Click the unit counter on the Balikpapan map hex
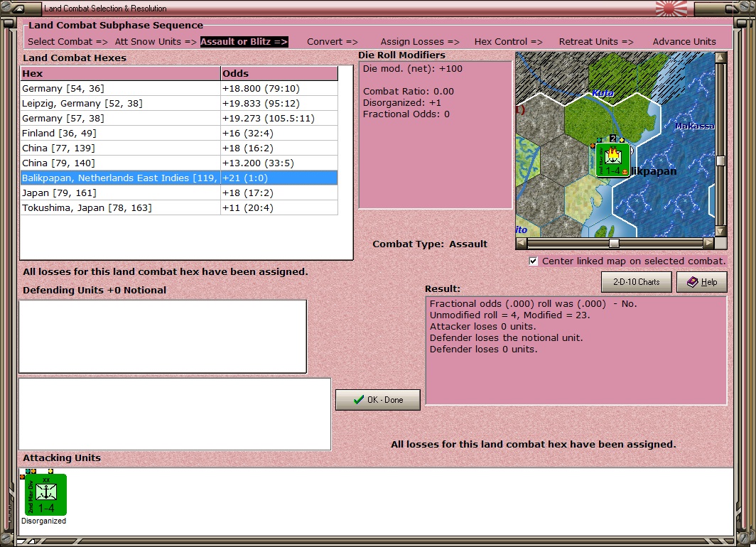The image size is (756, 547). click(612, 160)
